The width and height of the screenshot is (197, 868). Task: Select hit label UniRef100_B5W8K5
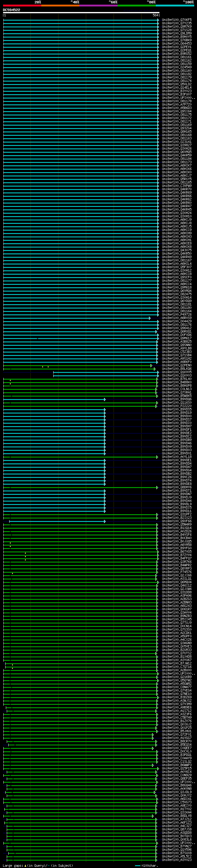[177, 396]
